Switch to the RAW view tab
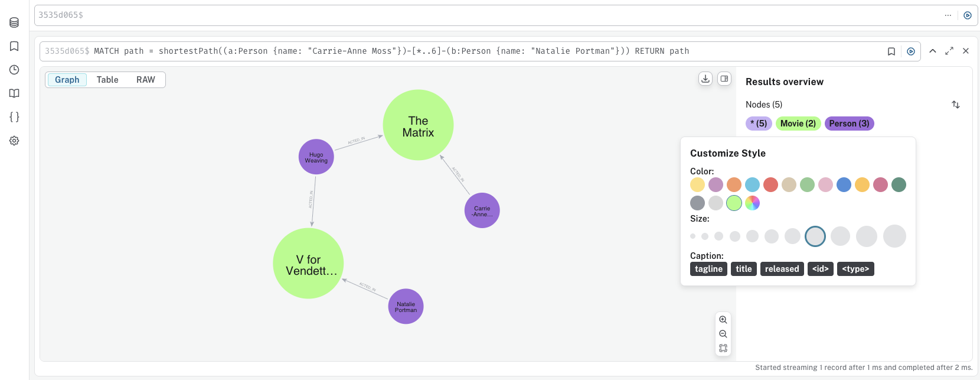This screenshot has height=380, width=980. pos(146,80)
